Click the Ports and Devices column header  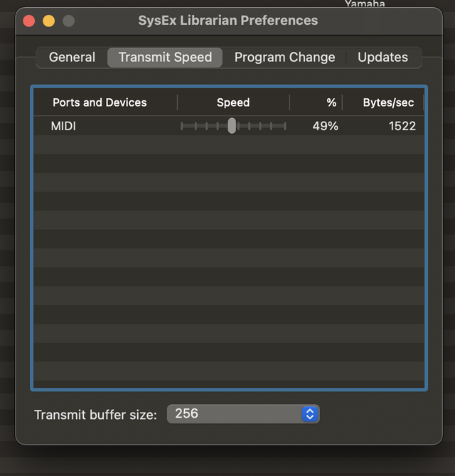pyautogui.click(x=100, y=102)
